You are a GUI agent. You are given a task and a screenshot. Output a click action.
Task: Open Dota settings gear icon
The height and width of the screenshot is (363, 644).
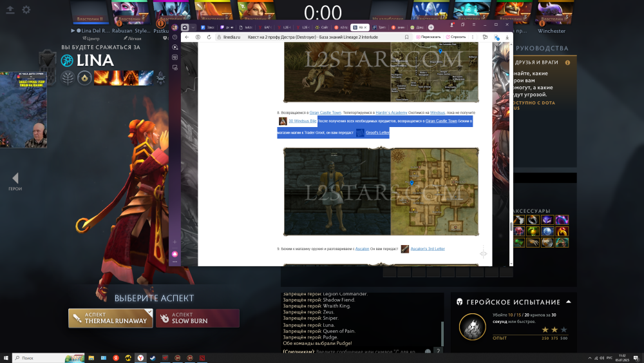26,10
